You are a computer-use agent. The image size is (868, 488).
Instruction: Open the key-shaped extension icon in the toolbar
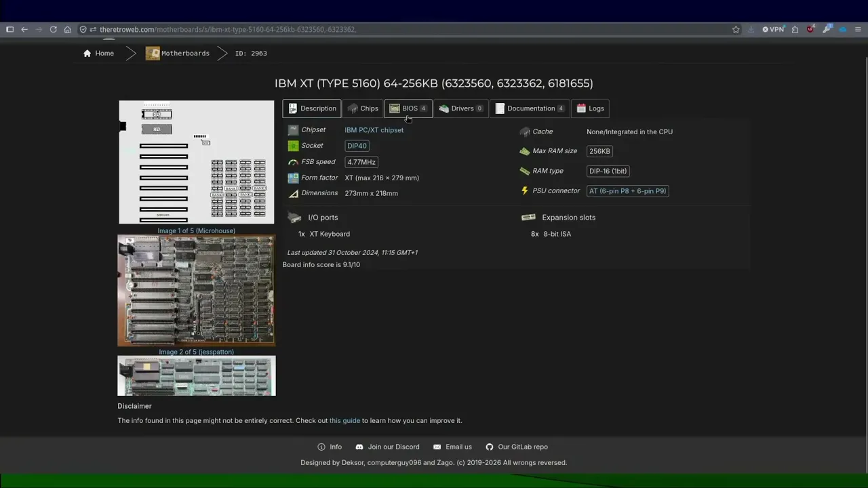827,29
